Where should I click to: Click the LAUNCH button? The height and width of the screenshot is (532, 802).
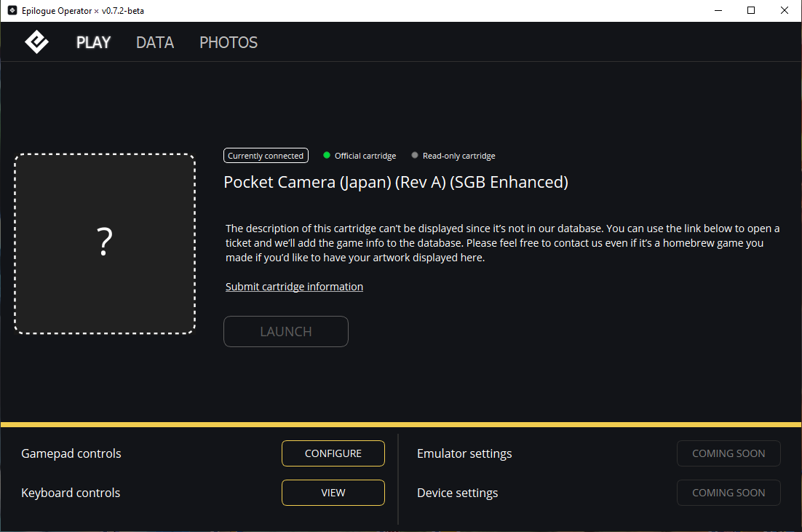click(x=286, y=331)
